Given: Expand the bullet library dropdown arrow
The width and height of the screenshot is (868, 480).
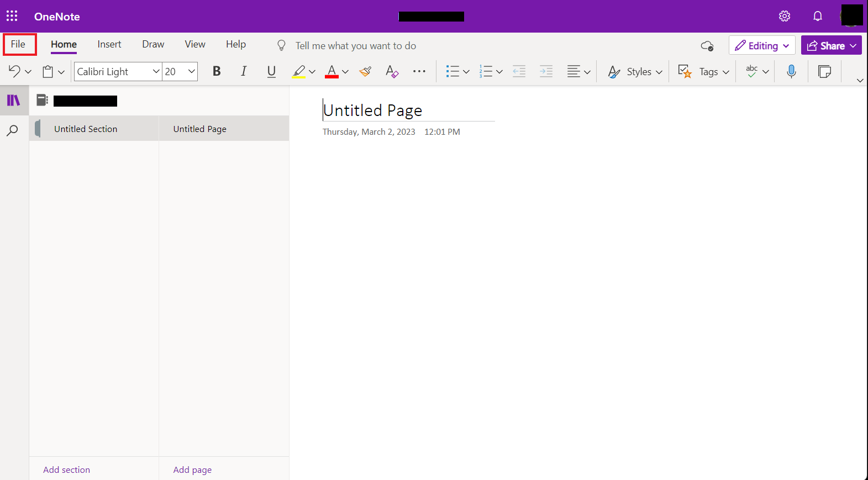Looking at the screenshot, I should (x=466, y=72).
